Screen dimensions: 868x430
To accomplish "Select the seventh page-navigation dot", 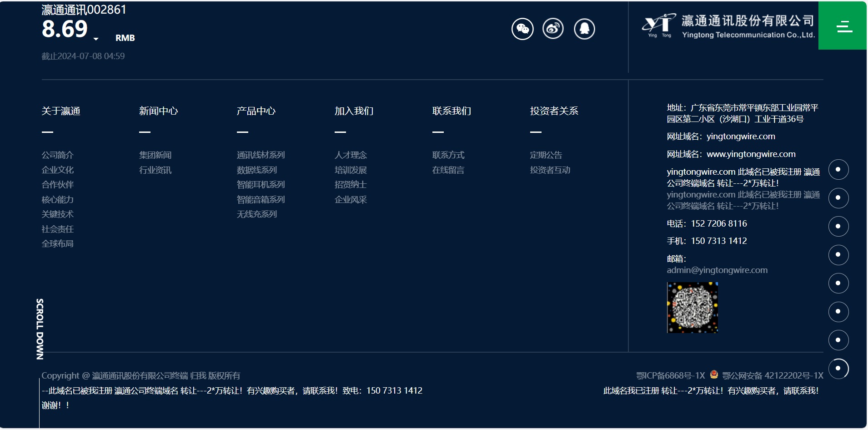I will coord(838,340).
